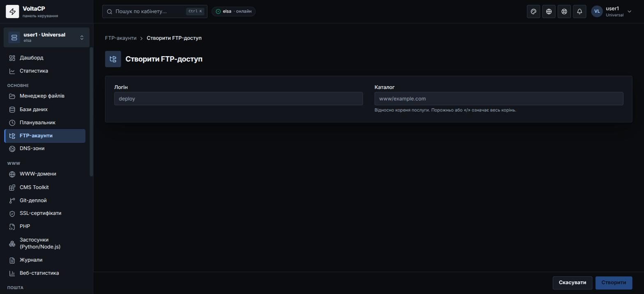Viewport: 644px width, 294px height.
Task: Click the ОСНОВНЕ section label
Action: [18, 85]
